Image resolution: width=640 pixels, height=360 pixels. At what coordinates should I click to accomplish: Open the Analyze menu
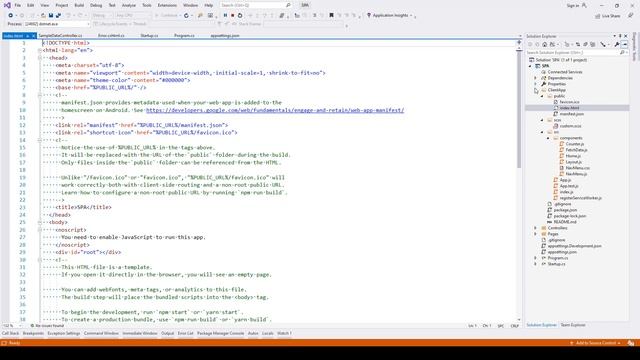tap(129, 5)
